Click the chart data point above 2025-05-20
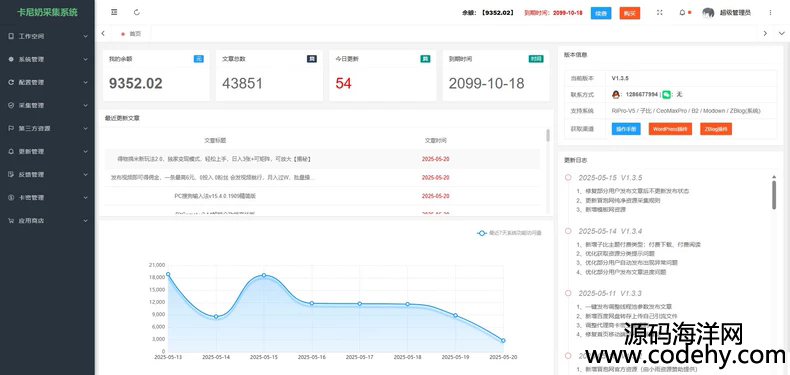Viewport: 790px width, 375px height. [503, 341]
